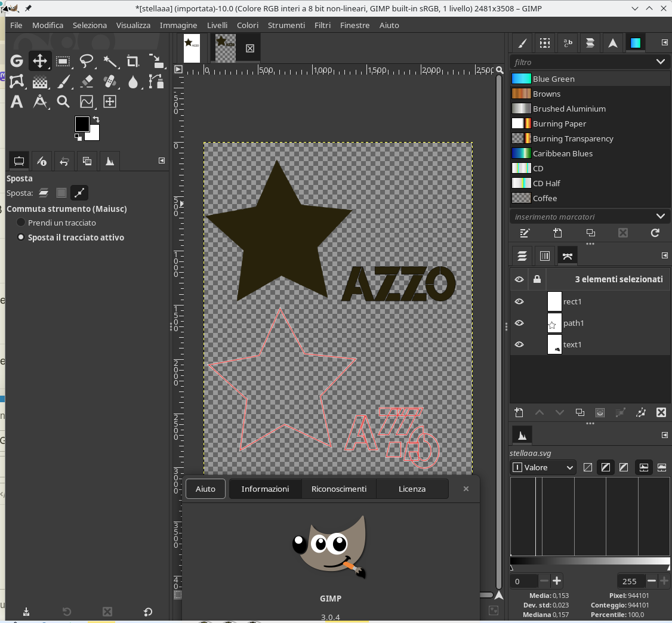Screen dimensions: 672x623
Task: Select the Eraser tool
Action: 87,81
